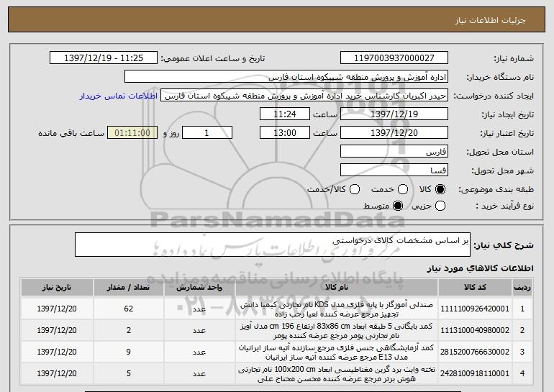Click the تاریخ نیاز column header
554x392 pixels.
tap(57, 288)
